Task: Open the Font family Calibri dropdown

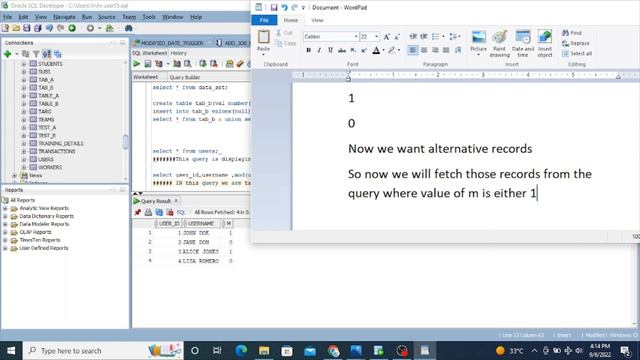Action: 356,37
